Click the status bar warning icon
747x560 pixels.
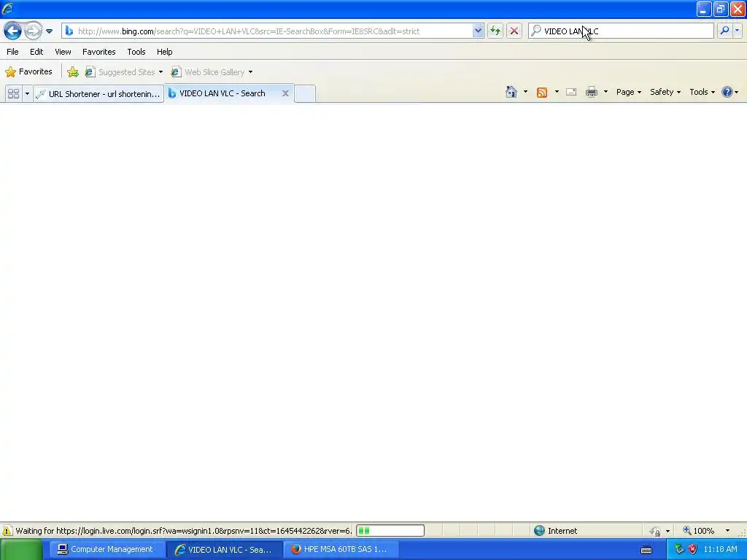pyautogui.click(x=7, y=531)
